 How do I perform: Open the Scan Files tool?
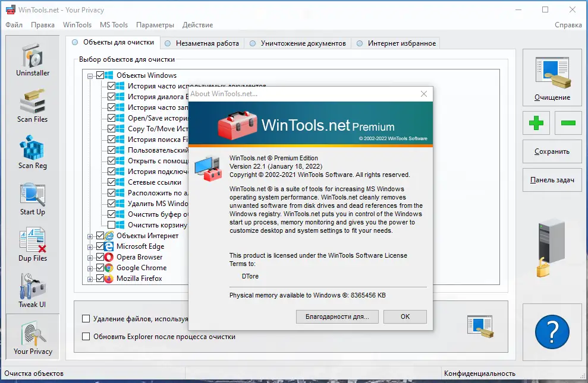33,106
